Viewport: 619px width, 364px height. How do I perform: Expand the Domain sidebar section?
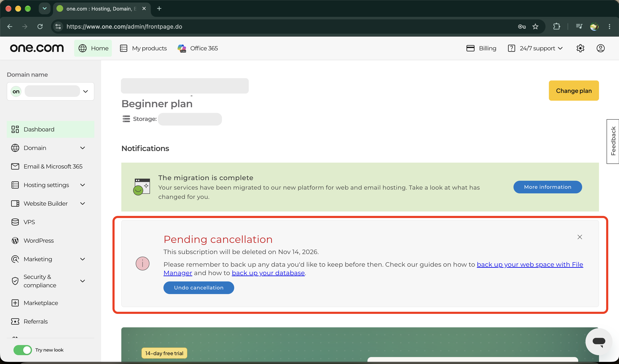(x=50, y=148)
